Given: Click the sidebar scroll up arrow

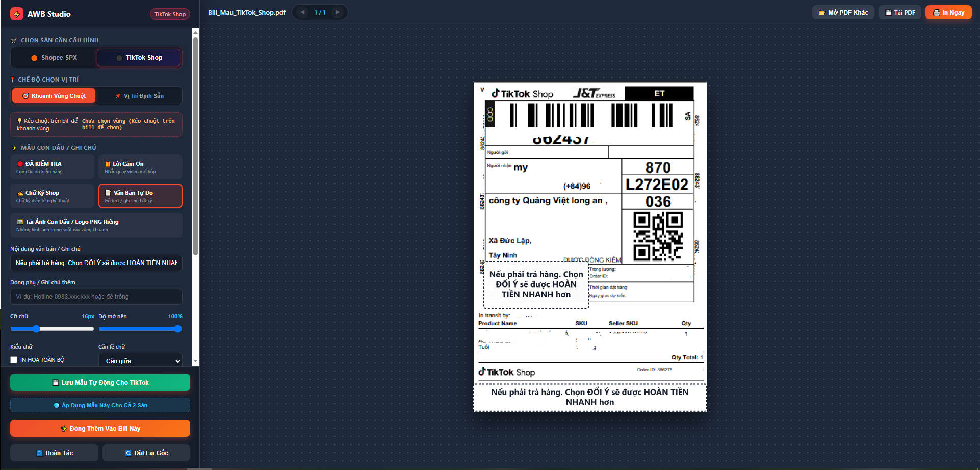Looking at the screenshot, I should coord(195,32).
